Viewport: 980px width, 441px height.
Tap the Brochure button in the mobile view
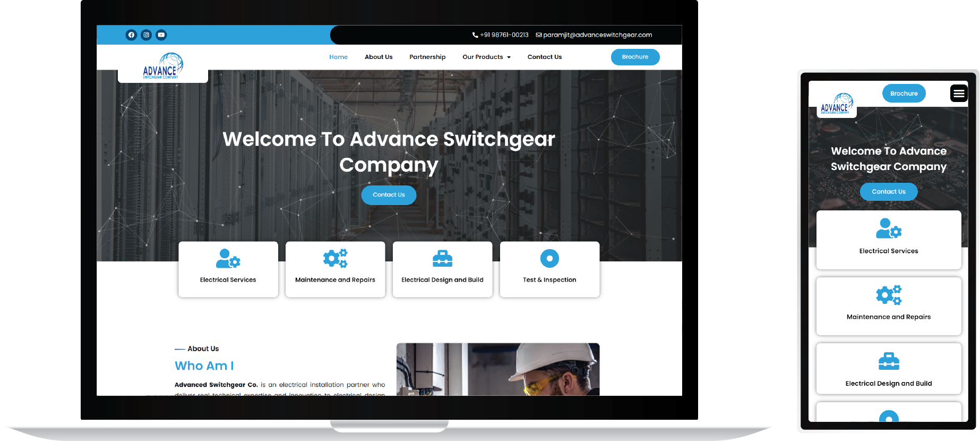coord(904,94)
